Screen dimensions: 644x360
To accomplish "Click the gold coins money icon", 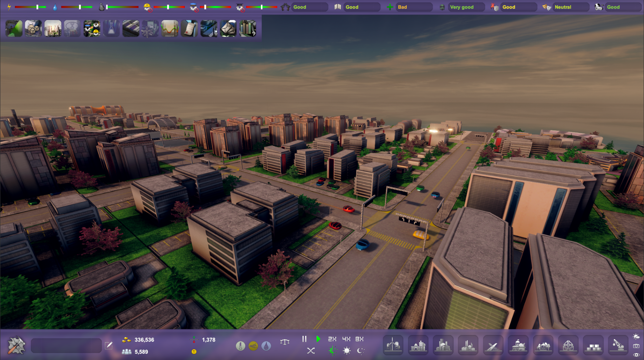I will (x=126, y=340).
